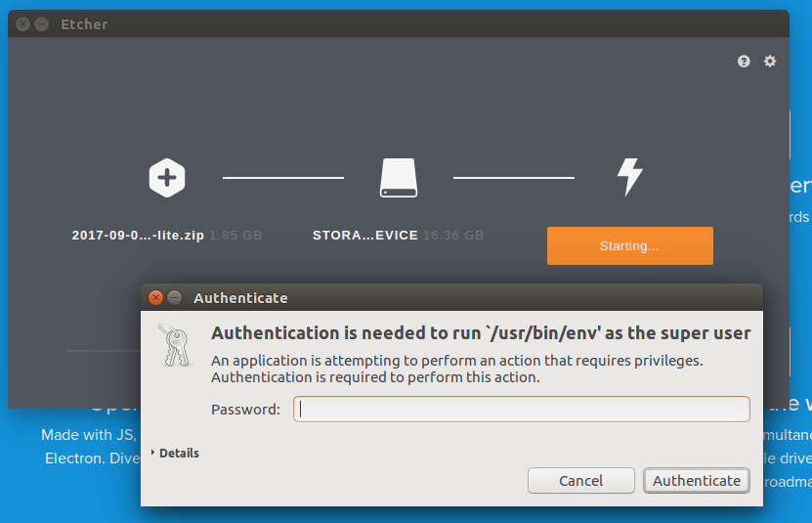Click the STORA...EVICE drive label
The width and height of the screenshot is (812, 523).
pos(364,236)
